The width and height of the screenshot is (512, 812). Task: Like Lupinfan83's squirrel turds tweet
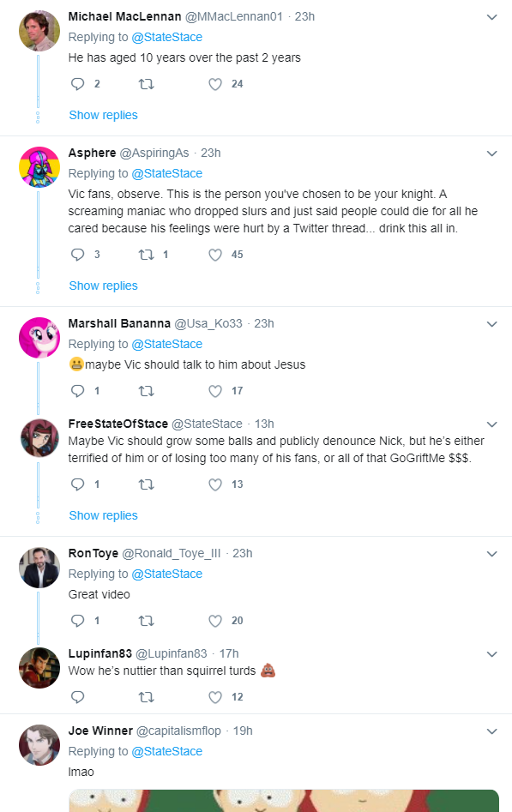click(x=215, y=697)
